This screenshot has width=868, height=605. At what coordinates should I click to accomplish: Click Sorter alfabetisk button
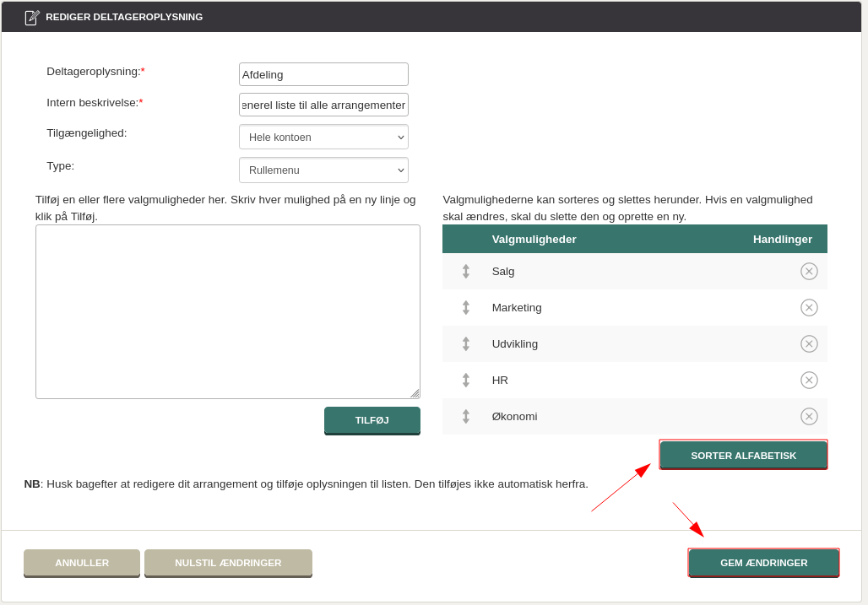pos(743,455)
